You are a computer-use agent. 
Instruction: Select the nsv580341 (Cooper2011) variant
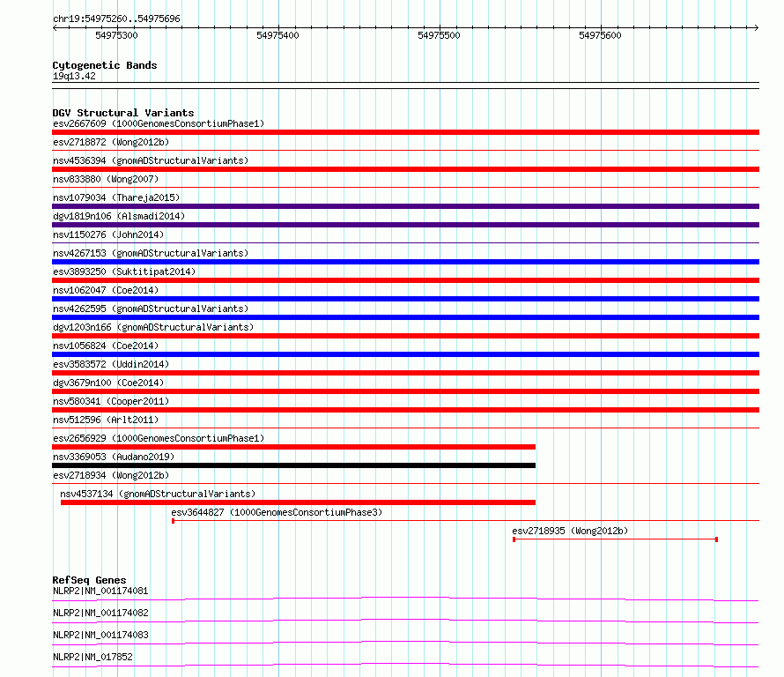coord(111,401)
